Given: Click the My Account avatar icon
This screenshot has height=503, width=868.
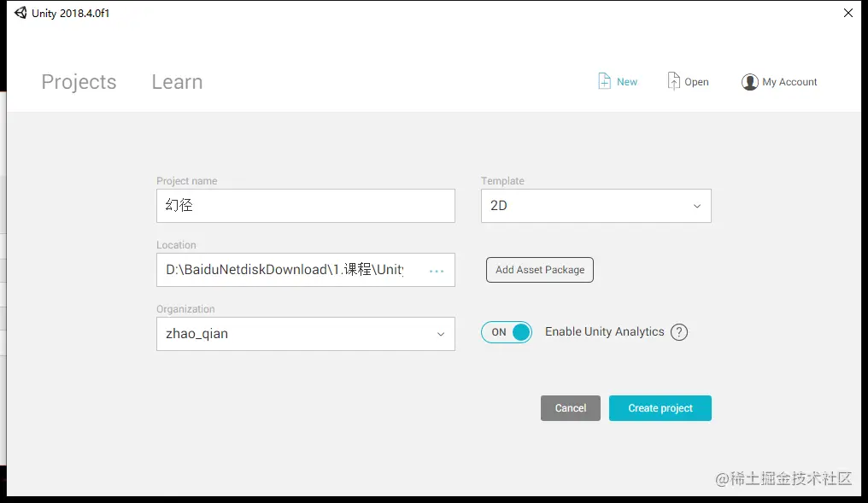Looking at the screenshot, I should point(749,82).
